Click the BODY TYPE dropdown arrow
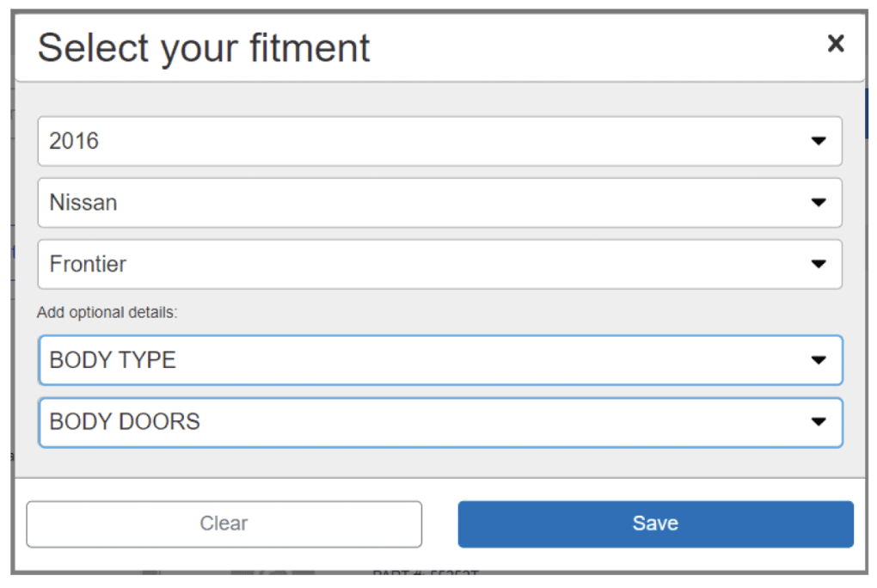The image size is (877, 588). (x=818, y=360)
